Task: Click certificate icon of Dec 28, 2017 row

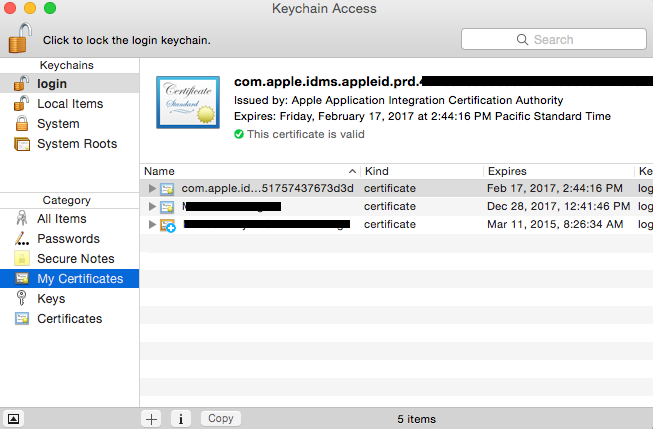Action: click(167, 207)
